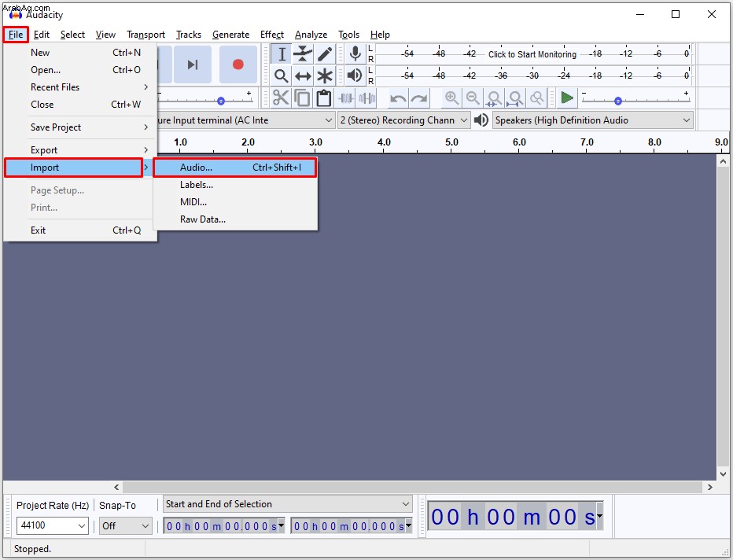Click the Zoom Toggle icon
733x560 pixels.
click(537, 98)
